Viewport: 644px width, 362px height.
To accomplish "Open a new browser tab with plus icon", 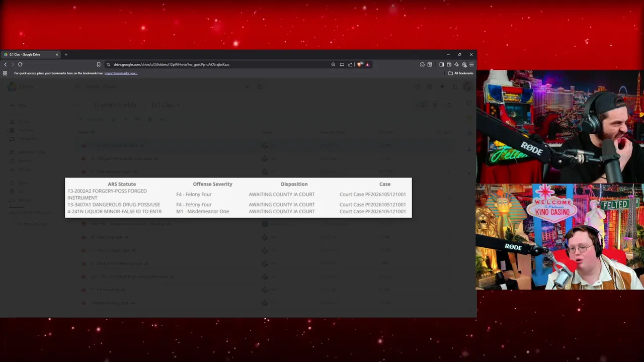I will pyautogui.click(x=66, y=54).
